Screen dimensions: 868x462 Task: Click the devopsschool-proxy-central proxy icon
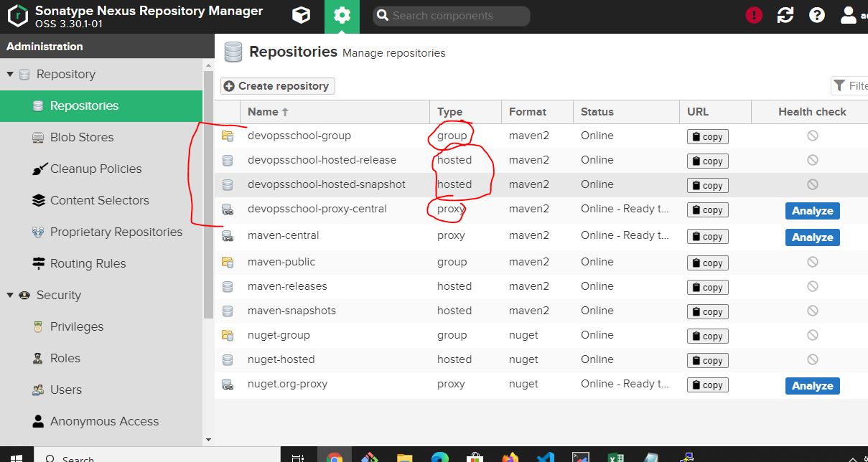point(228,209)
